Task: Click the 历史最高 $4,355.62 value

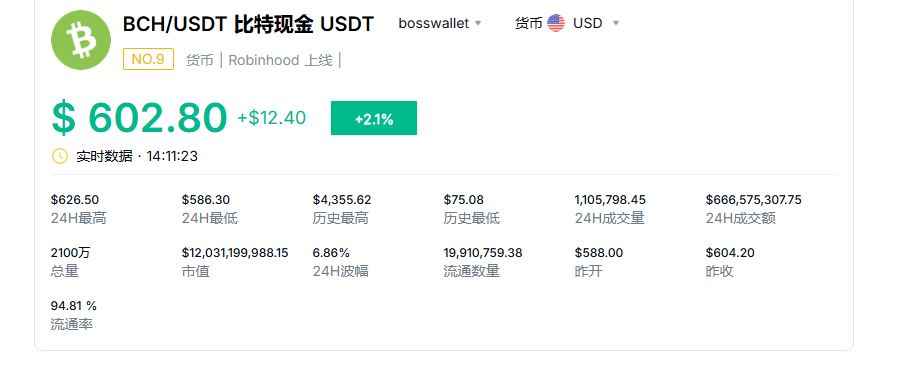Action: pyautogui.click(x=342, y=200)
